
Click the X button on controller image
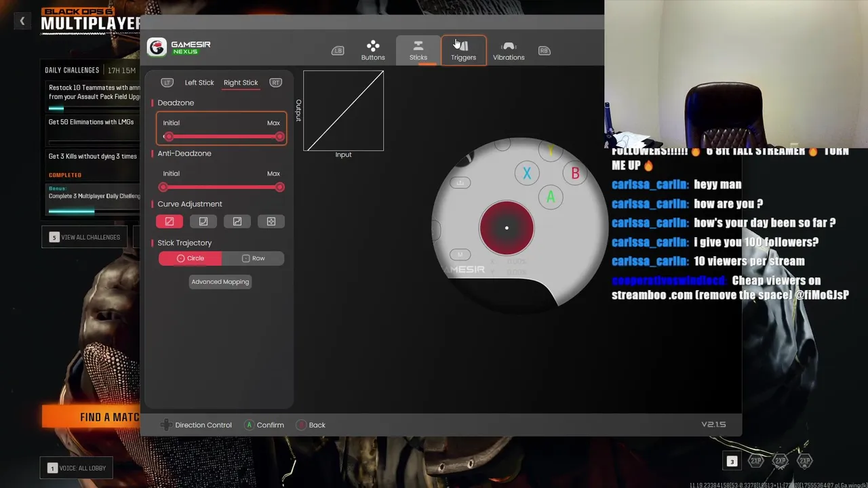pyautogui.click(x=527, y=174)
